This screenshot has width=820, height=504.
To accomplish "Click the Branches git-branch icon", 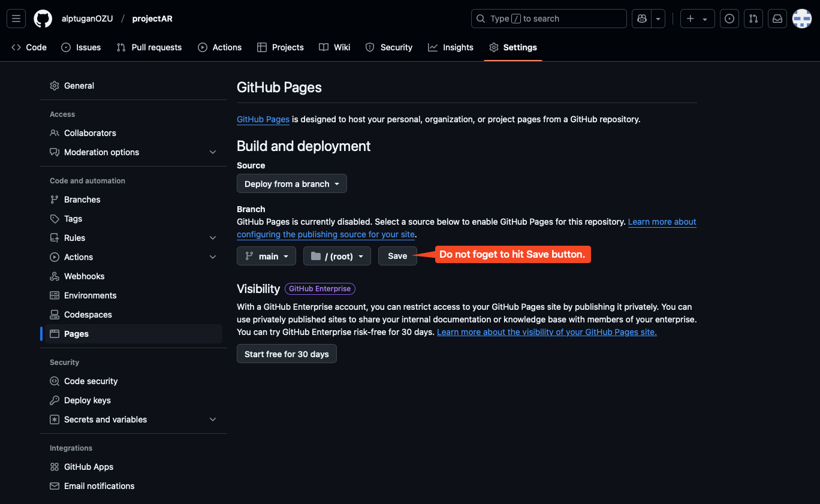I will click(55, 200).
